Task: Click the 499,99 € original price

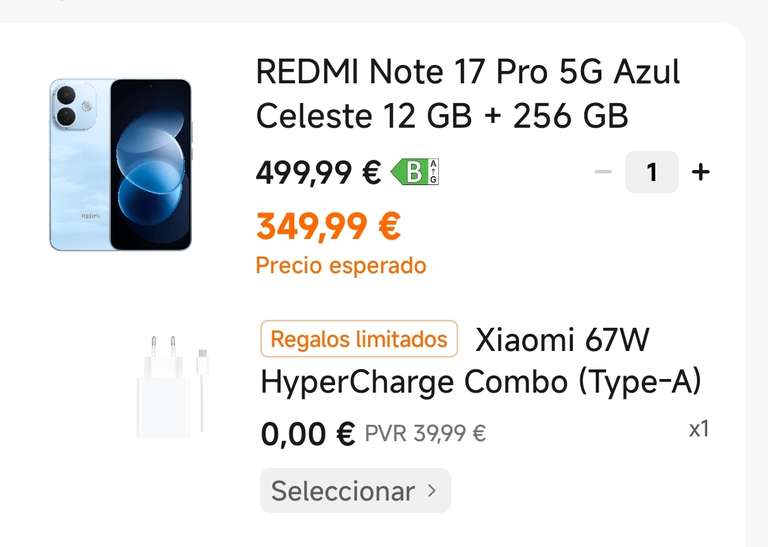Action: [318, 172]
